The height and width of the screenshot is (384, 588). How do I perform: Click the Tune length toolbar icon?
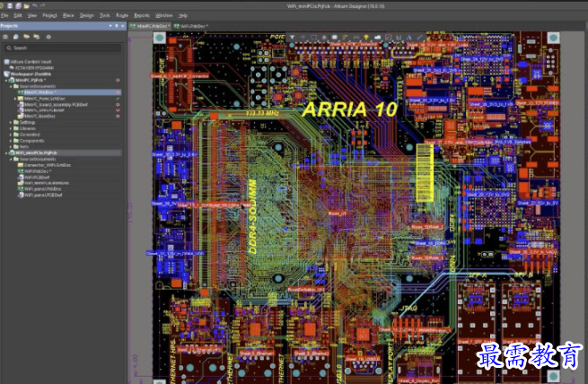pos(355,37)
